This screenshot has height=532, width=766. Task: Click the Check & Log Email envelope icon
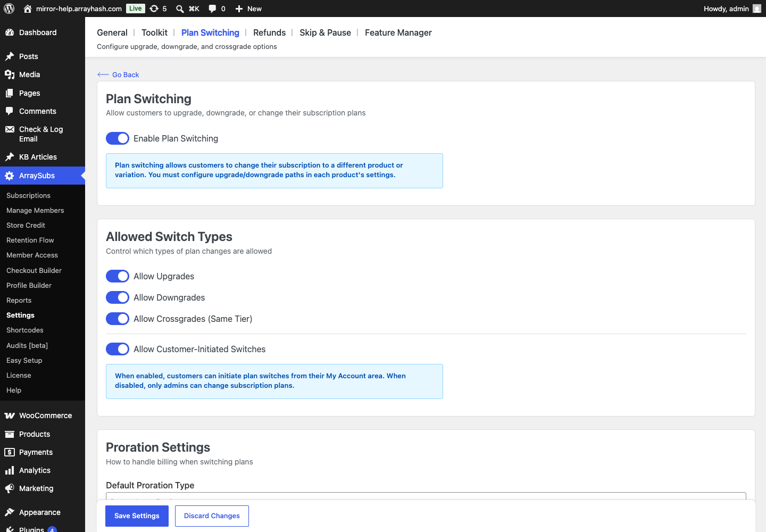pos(10,129)
